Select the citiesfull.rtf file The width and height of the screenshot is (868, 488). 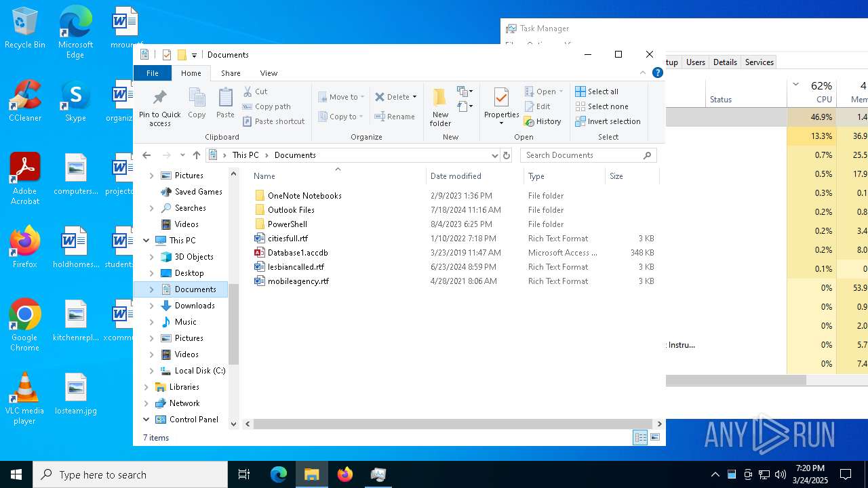click(288, 239)
